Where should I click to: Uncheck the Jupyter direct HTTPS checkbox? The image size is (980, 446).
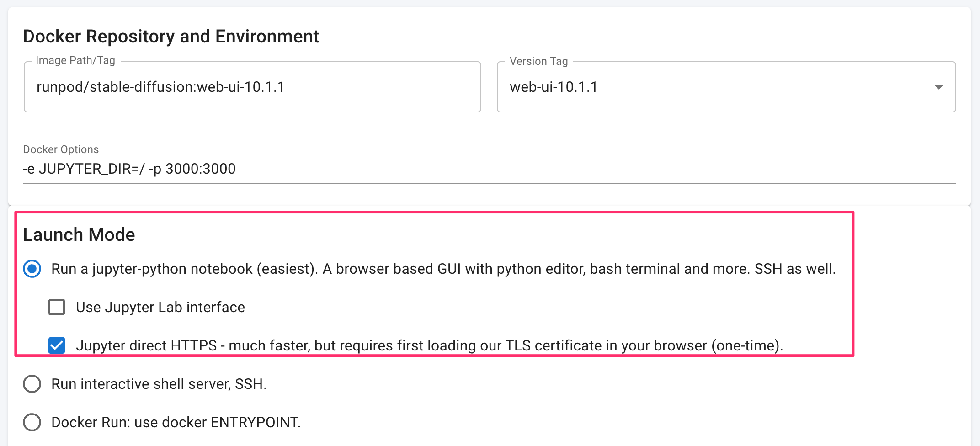57,345
